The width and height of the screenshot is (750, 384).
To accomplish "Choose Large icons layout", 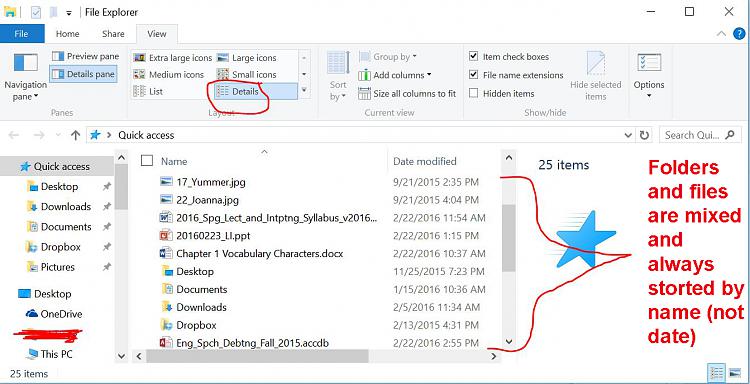I will click(247, 58).
